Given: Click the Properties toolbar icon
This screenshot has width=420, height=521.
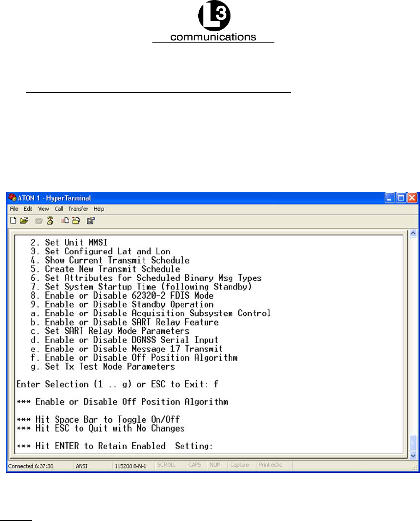Looking at the screenshot, I should 90,221.
